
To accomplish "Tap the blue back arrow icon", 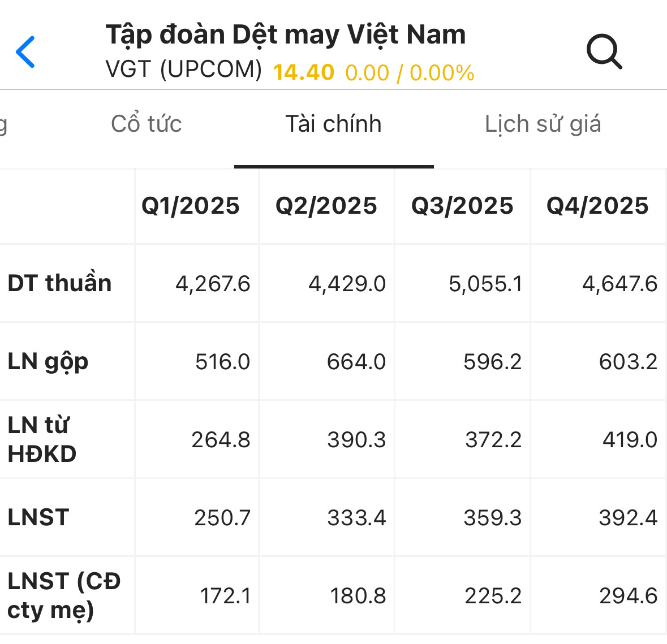I will [x=25, y=52].
